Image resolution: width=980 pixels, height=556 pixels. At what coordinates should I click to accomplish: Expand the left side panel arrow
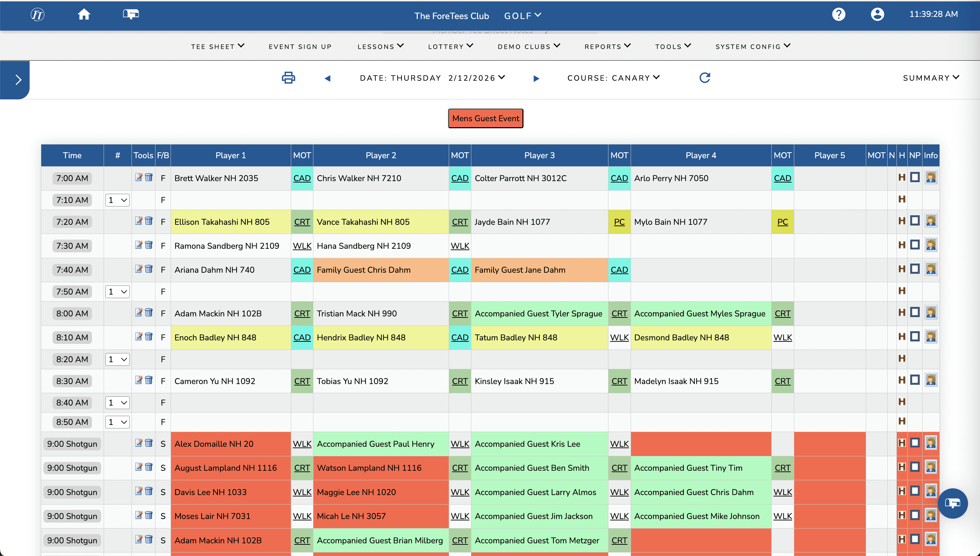point(18,80)
